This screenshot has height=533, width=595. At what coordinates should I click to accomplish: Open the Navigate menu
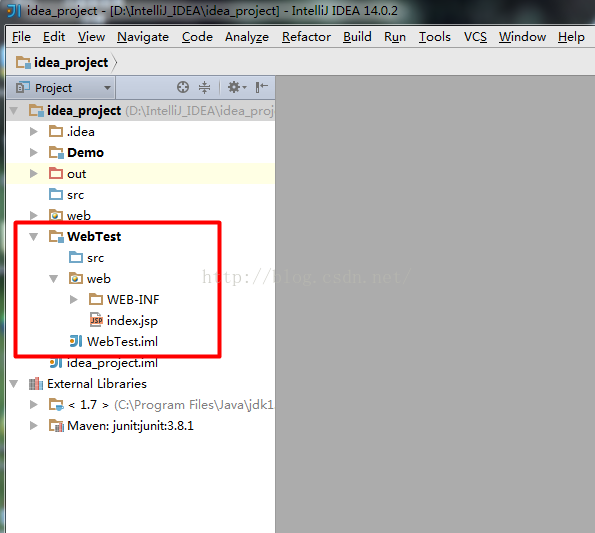point(143,37)
